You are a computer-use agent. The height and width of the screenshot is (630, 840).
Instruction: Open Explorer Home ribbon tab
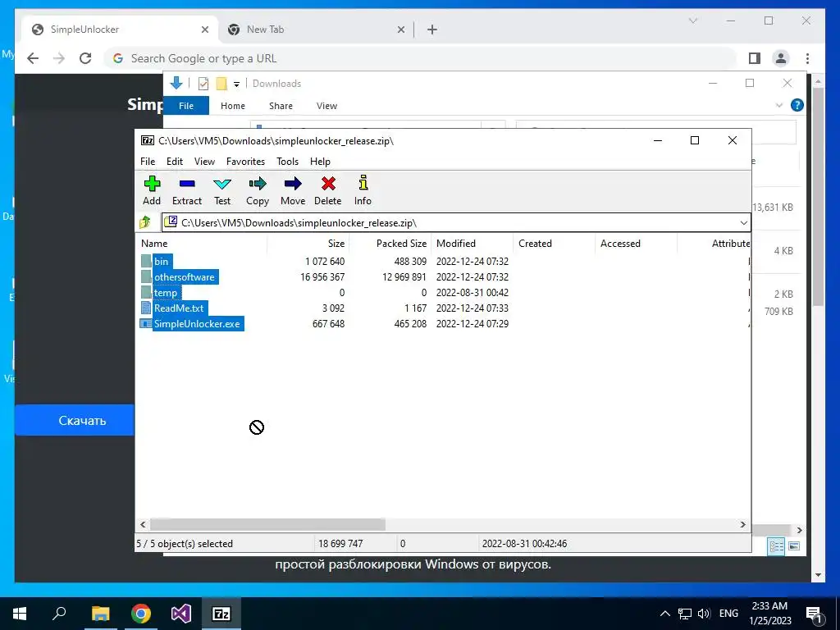click(x=232, y=106)
